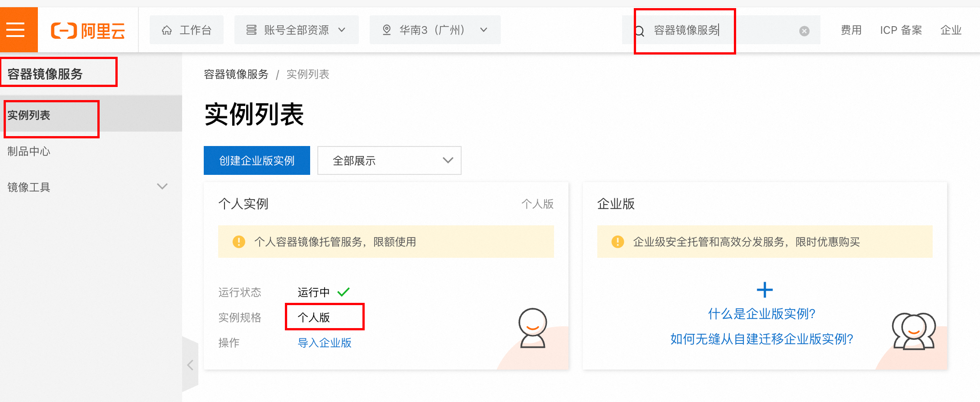
Task: Expand the 账号全部资源 dropdown
Action: (x=296, y=30)
